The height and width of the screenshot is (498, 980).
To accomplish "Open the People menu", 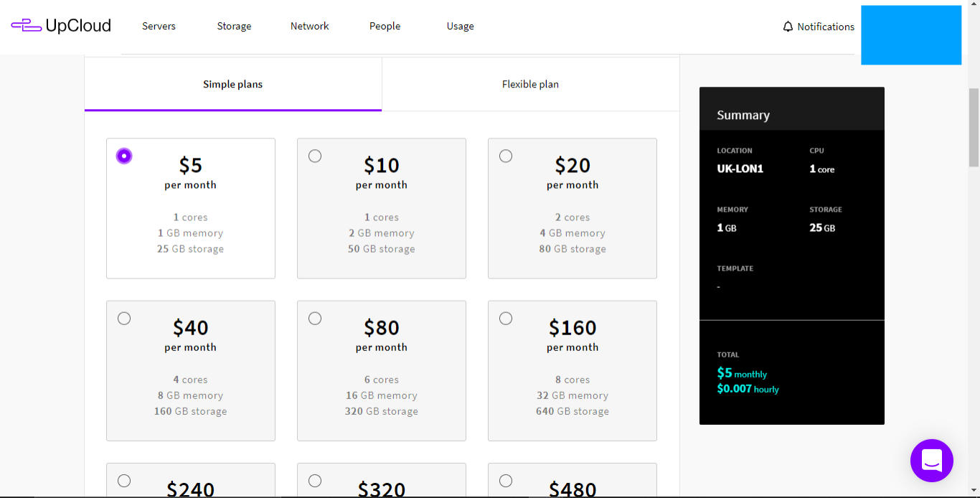I will tap(385, 26).
